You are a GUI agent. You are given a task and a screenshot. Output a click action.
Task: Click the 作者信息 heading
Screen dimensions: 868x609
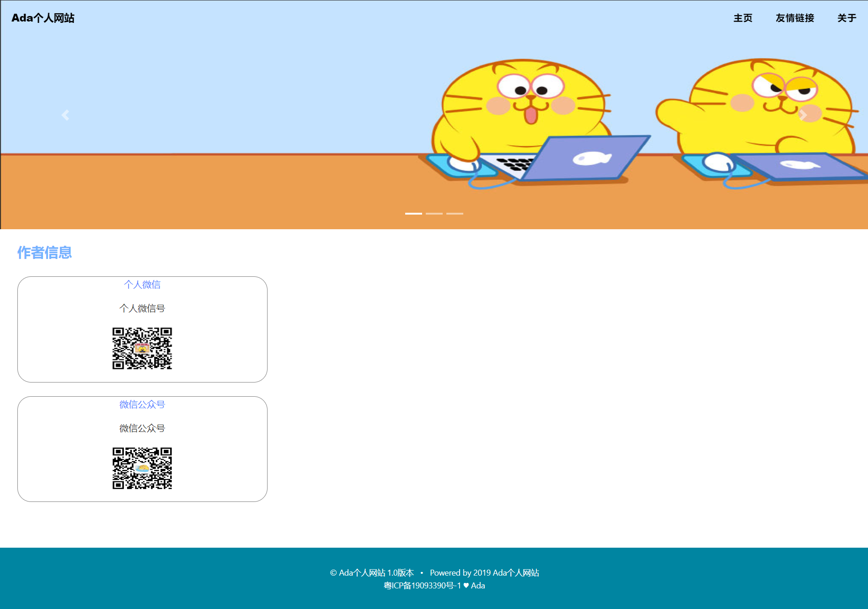[x=44, y=253]
